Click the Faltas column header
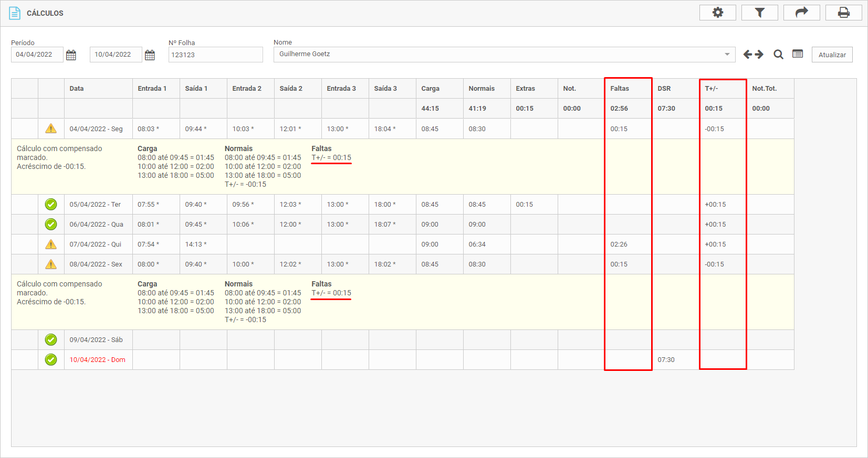The height and width of the screenshot is (458, 868). tap(620, 89)
